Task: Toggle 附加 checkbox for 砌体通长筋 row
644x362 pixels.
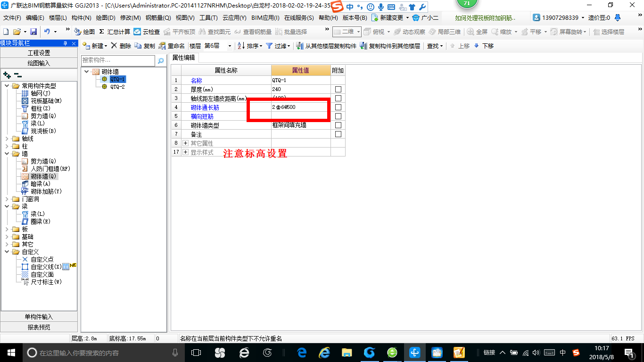Action: coord(338,107)
